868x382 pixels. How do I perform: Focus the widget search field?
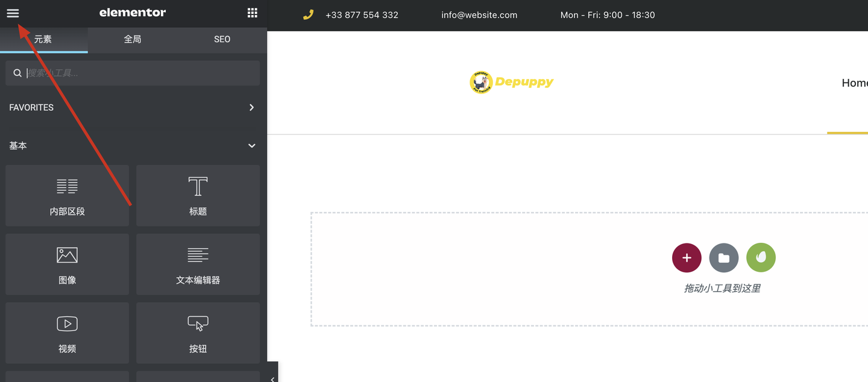pos(133,73)
